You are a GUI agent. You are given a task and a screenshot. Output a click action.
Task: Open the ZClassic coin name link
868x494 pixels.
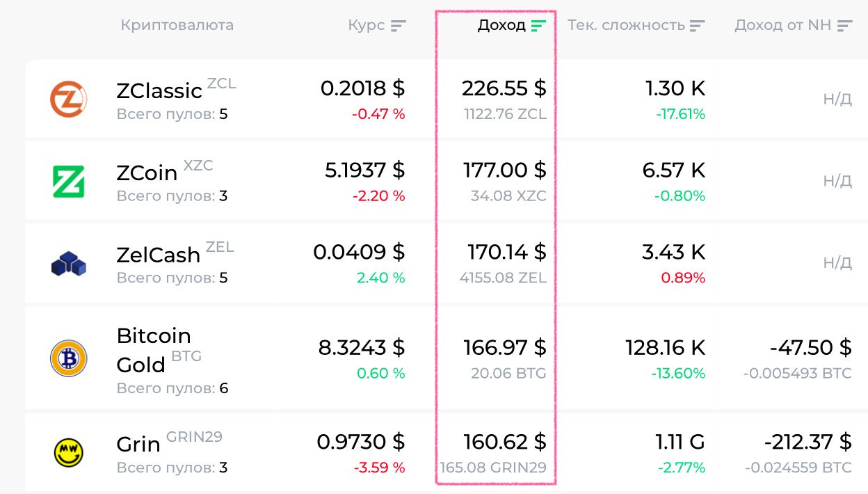click(159, 91)
